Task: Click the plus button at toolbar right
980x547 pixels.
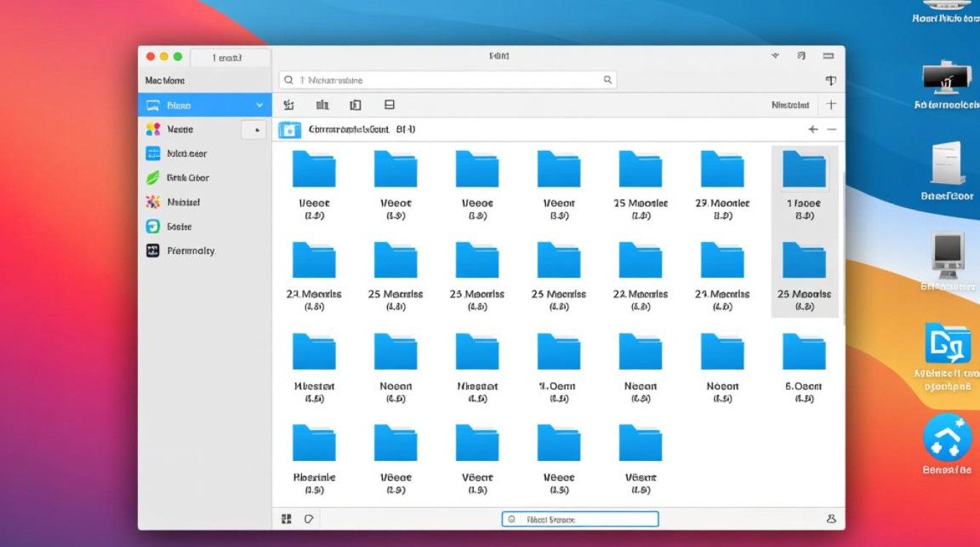Action: 831,105
